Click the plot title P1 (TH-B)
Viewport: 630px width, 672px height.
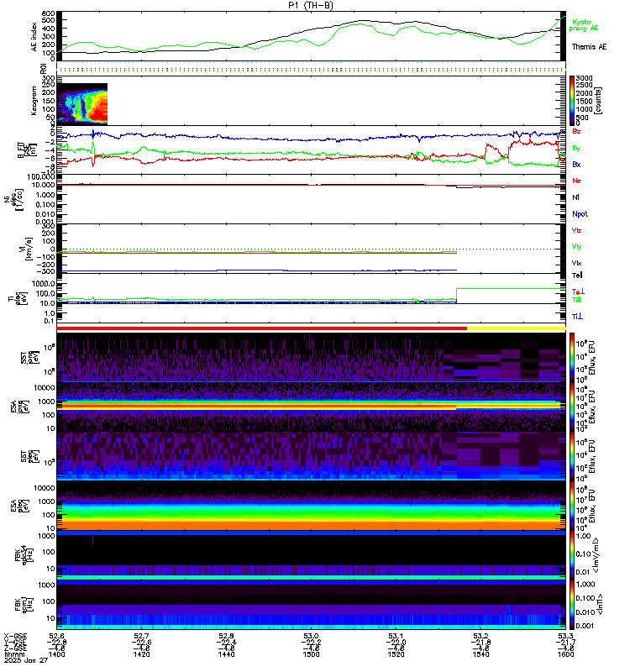(311, 5)
